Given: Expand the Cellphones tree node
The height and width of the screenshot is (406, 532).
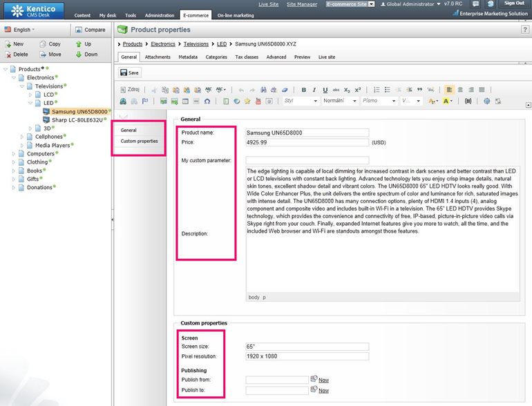Looking at the screenshot, I should (22, 137).
